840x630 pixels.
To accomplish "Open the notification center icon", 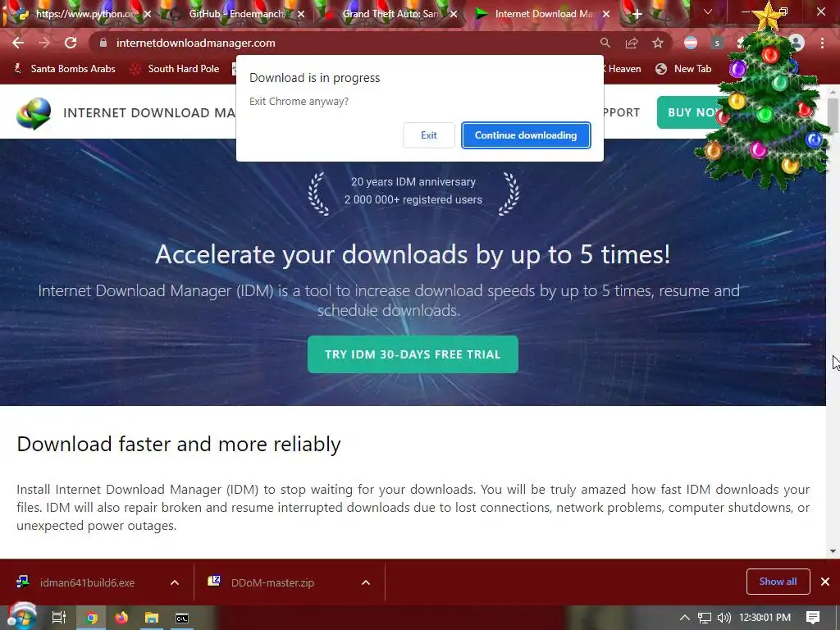I will click(813, 618).
